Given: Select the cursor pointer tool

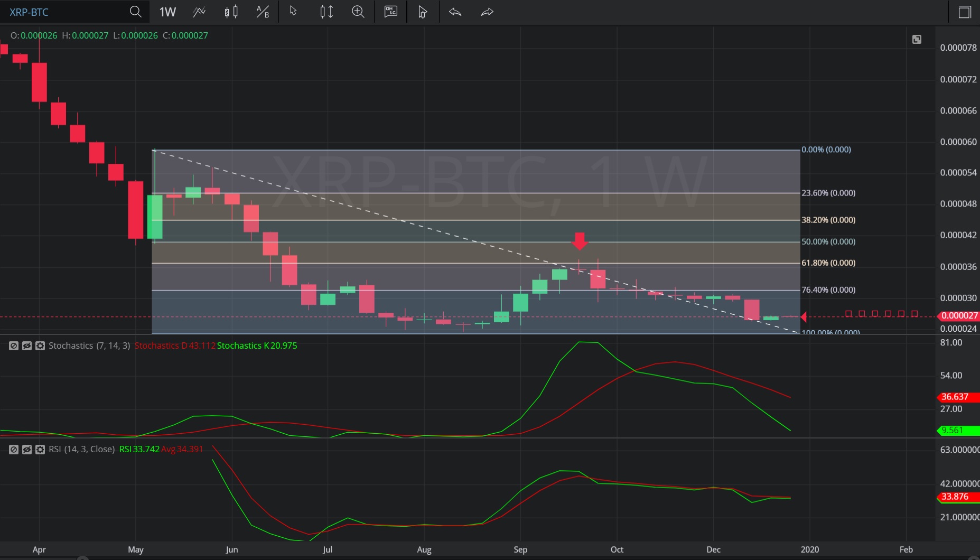Looking at the screenshot, I should click(293, 11).
